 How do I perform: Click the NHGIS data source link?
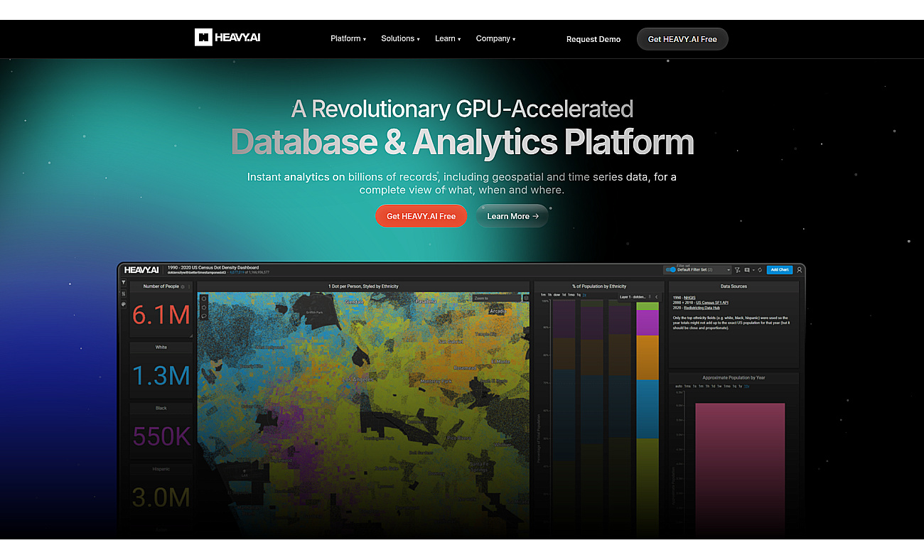pyautogui.click(x=689, y=298)
